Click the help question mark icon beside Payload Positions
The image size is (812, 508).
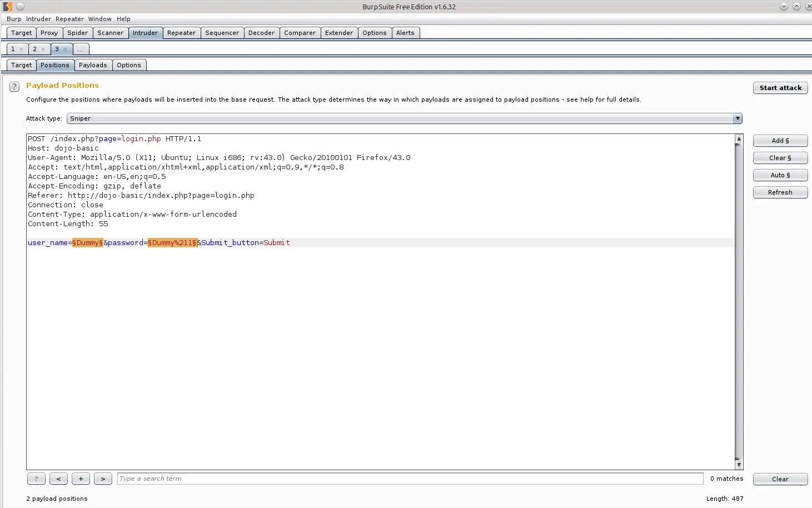(x=15, y=87)
